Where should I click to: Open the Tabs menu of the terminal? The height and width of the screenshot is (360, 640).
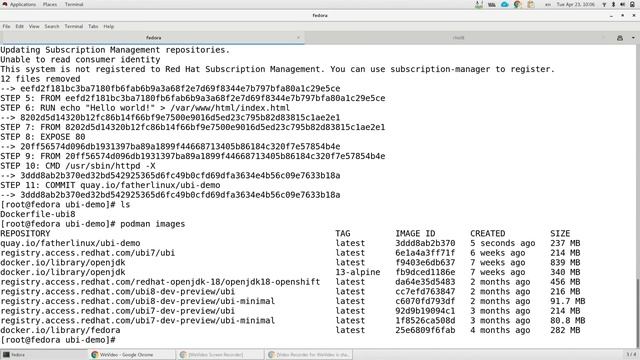(93, 27)
